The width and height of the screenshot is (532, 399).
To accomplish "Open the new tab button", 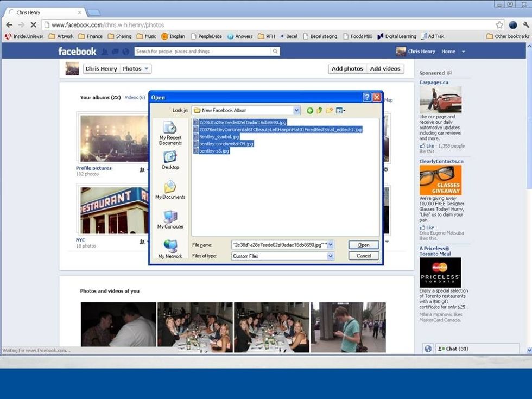I will pyautogui.click(x=93, y=12).
